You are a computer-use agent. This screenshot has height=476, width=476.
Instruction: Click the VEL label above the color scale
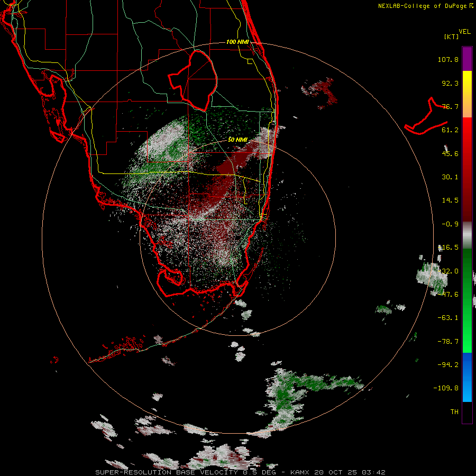click(x=464, y=32)
